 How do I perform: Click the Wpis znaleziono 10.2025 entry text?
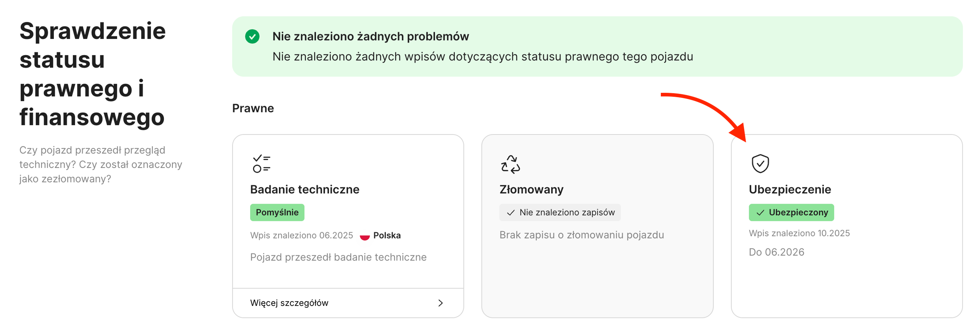tap(799, 233)
